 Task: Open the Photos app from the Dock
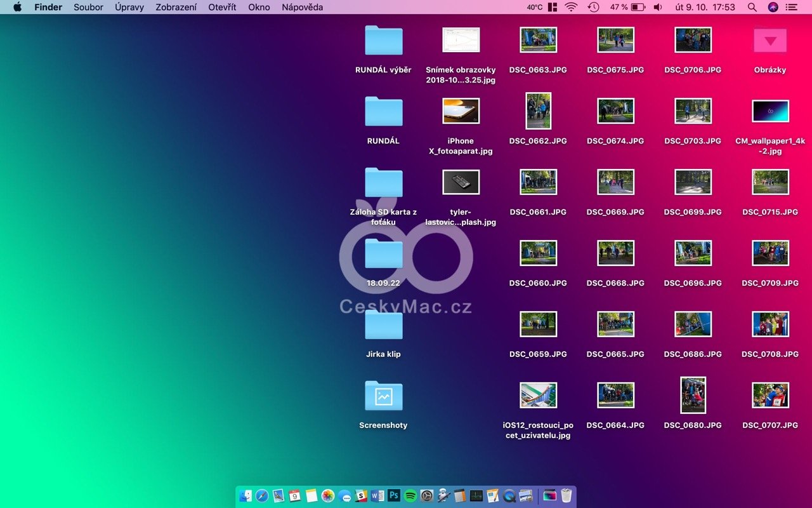click(x=328, y=496)
